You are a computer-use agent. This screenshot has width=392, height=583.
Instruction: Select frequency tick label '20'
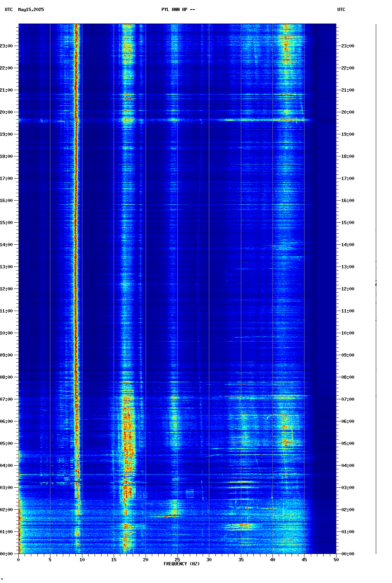(146, 560)
